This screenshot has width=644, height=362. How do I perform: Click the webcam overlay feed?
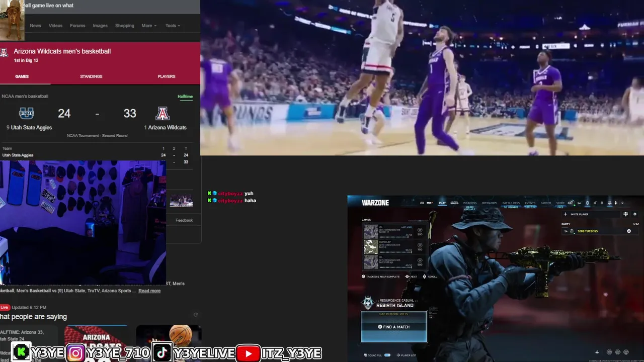coord(83,223)
